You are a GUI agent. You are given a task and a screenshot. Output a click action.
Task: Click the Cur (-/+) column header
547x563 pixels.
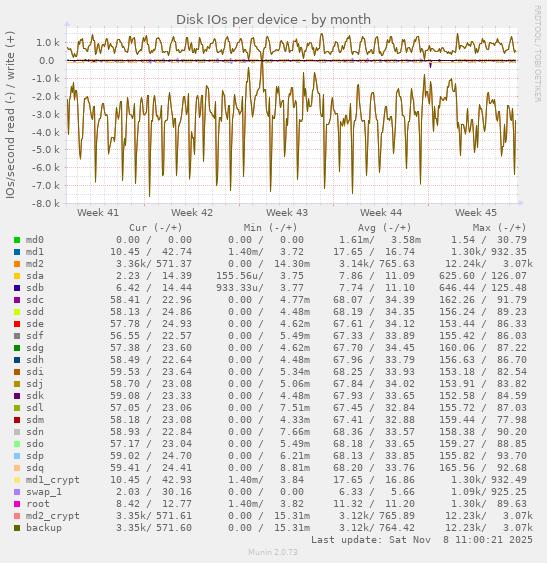(x=156, y=228)
